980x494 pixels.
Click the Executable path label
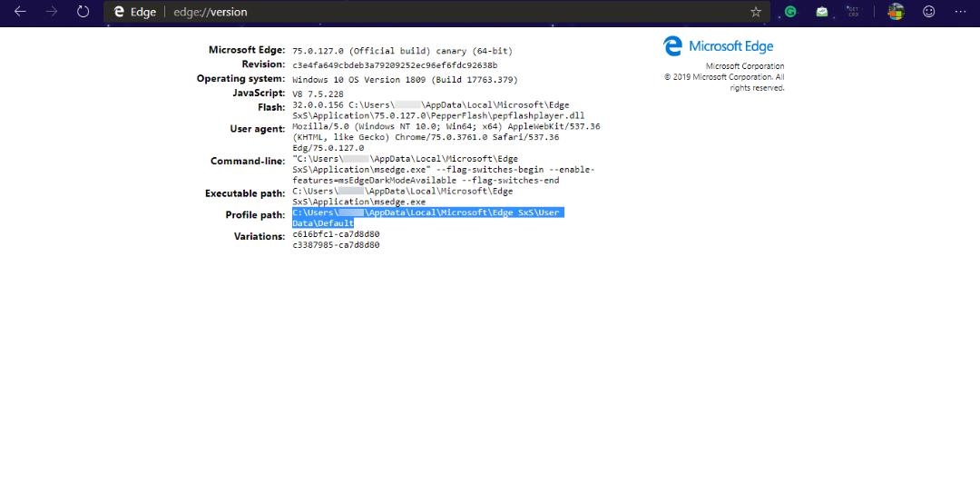(245, 193)
